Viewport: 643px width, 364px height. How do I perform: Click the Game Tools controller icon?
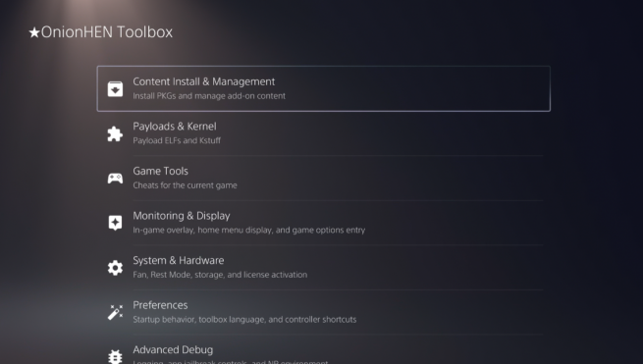point(115,179)
